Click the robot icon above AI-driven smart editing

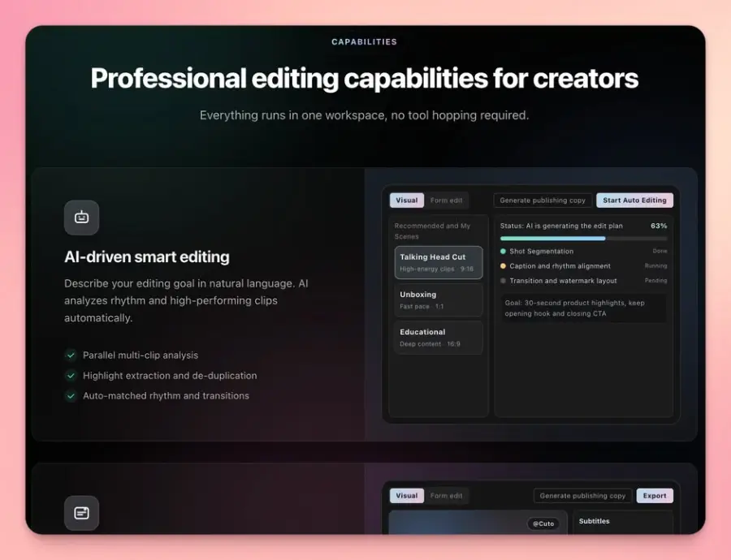tap(81, 218)
